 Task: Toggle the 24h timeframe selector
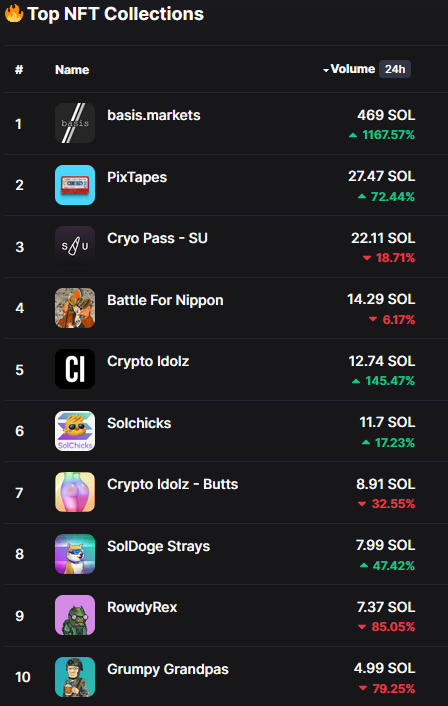pos(395,69)
